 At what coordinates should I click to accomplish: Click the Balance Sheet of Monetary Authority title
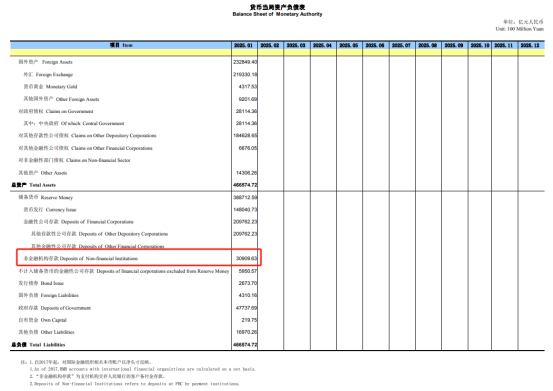277,14
